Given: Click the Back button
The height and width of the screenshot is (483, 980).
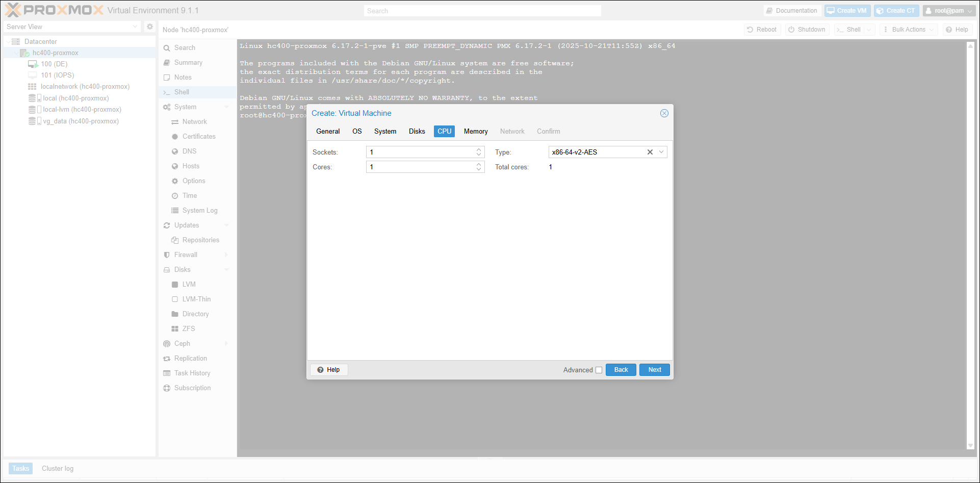Looking at the screenshot, I should tap(621, 370).
